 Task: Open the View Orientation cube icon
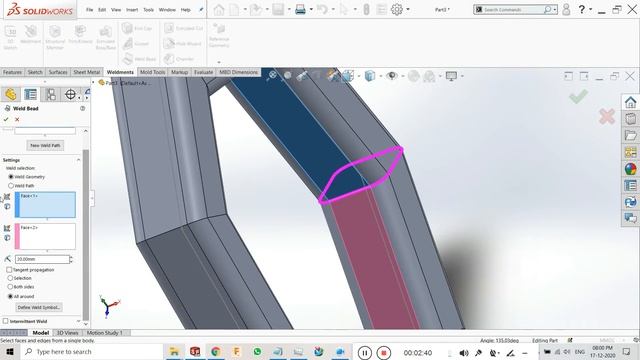(348, 76)
